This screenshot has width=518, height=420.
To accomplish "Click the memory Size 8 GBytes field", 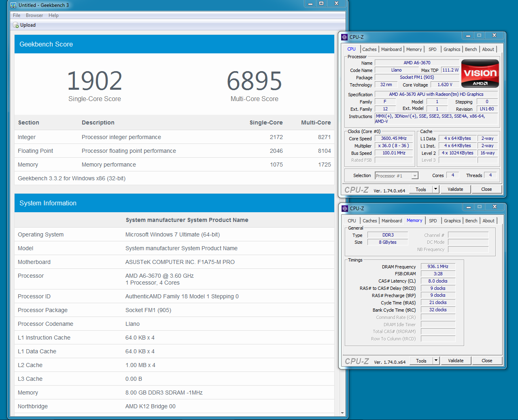I will pos(388,242).
